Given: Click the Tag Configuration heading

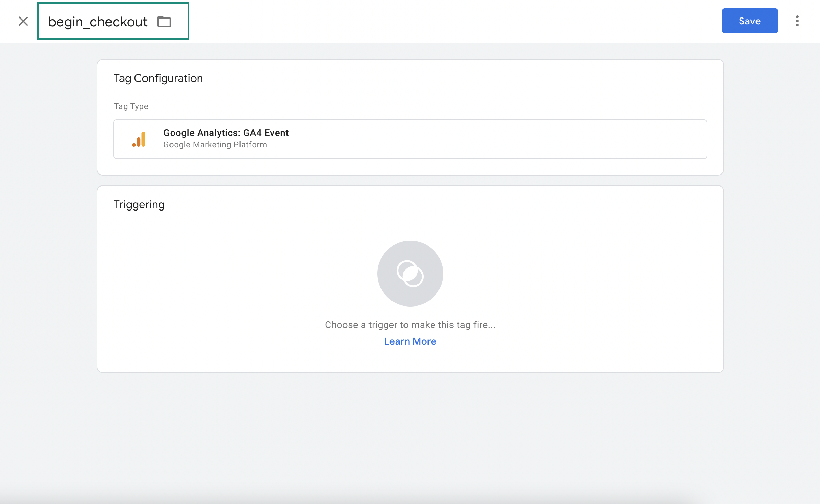Looking at the screenshot, I should 158,78.
